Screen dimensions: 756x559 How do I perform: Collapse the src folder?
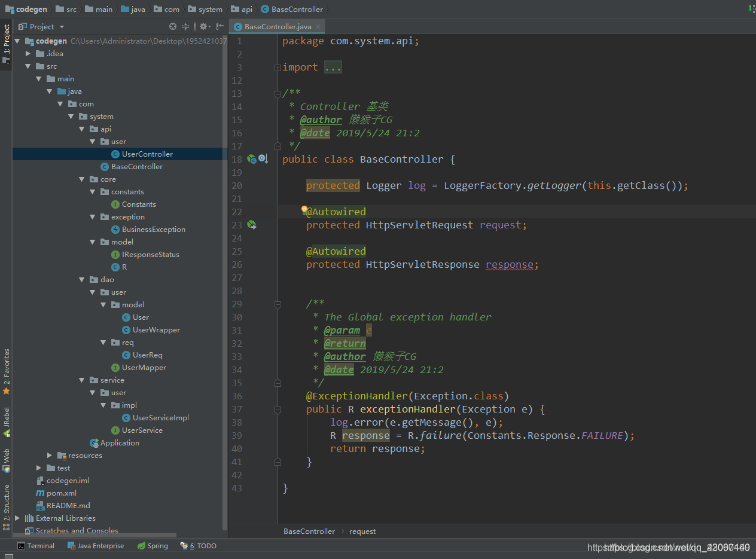tap(28, 66)
